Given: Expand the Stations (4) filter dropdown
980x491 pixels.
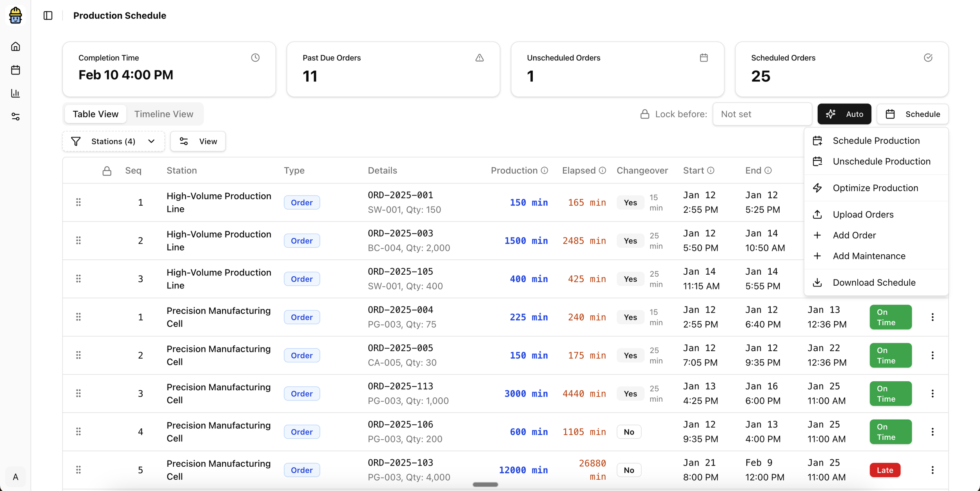Looking at the screenshot, I should 113,141.
